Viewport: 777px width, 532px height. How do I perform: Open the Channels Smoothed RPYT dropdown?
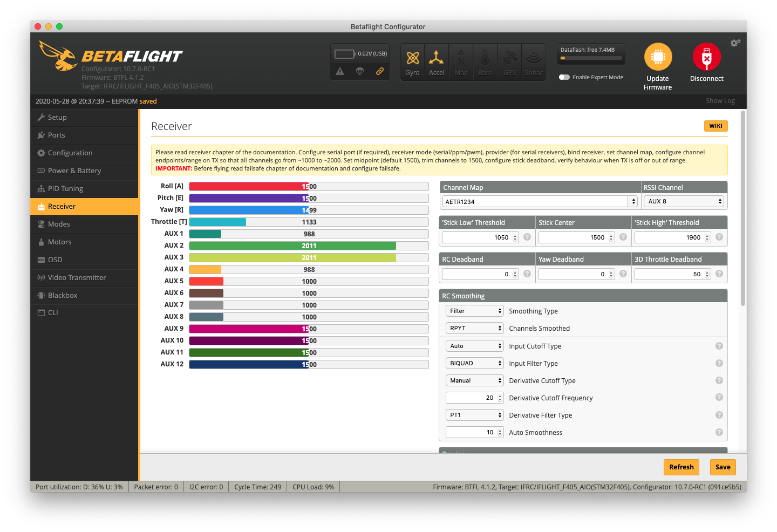click(475, 328)
